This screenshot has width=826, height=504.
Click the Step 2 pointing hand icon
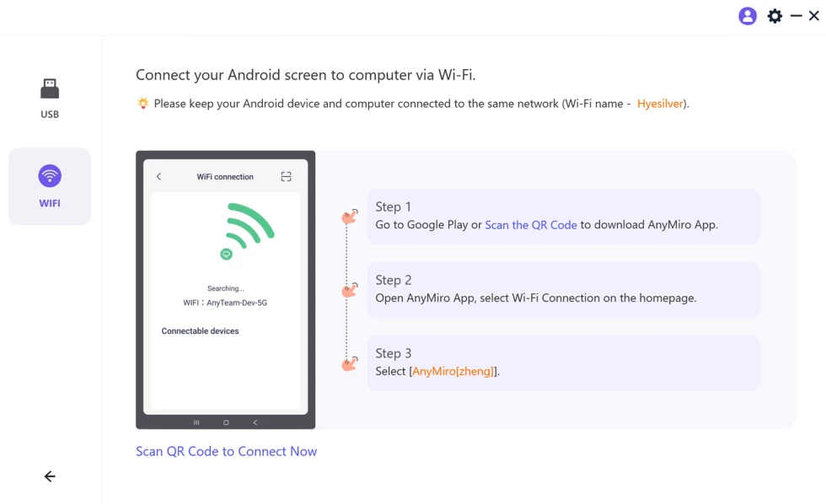click(350, 290)
